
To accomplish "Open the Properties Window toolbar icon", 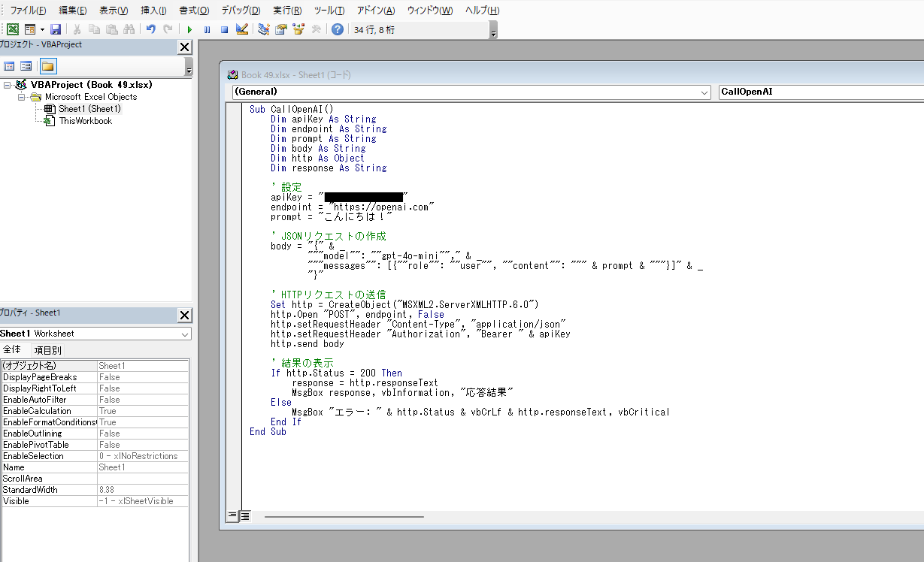I will click(x=280, y=29).
